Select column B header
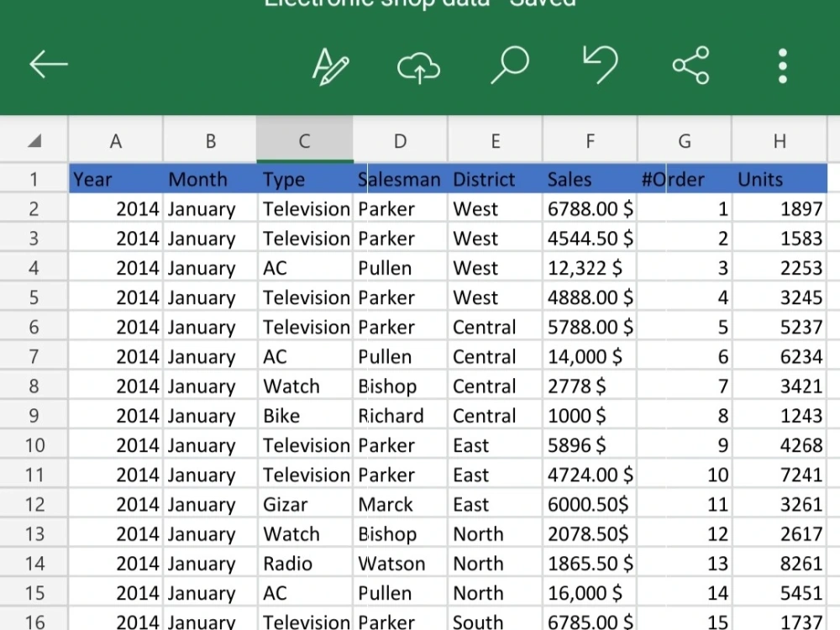 point(211,141)
